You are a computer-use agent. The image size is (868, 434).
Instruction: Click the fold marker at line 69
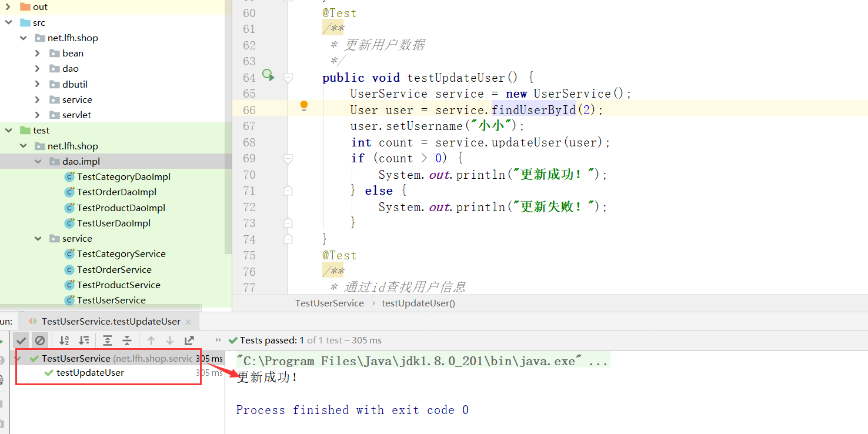coord(288,158)
